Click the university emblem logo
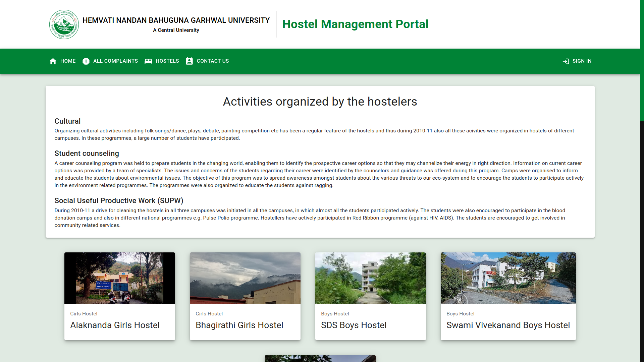 pyautogui.click(x=64, y=24)
